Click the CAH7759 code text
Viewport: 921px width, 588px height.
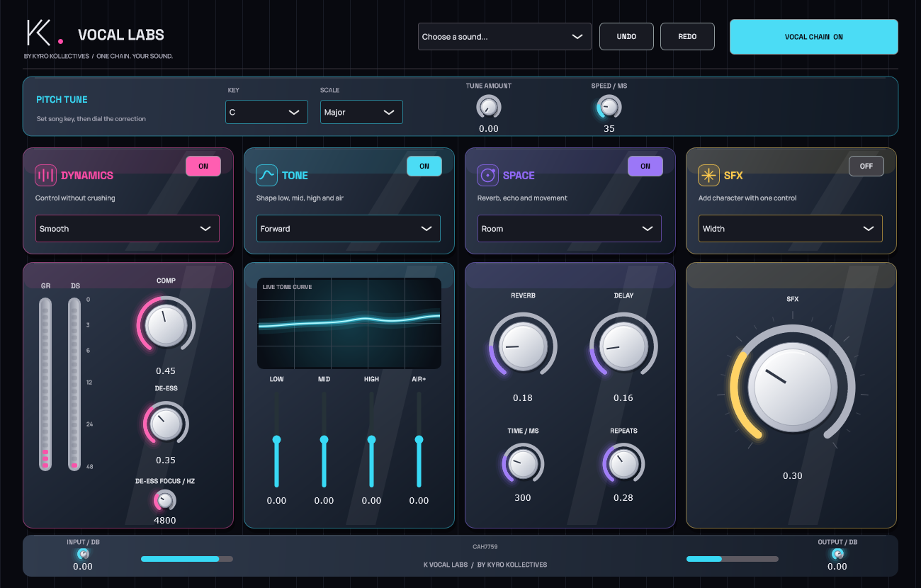coord(485,547)
